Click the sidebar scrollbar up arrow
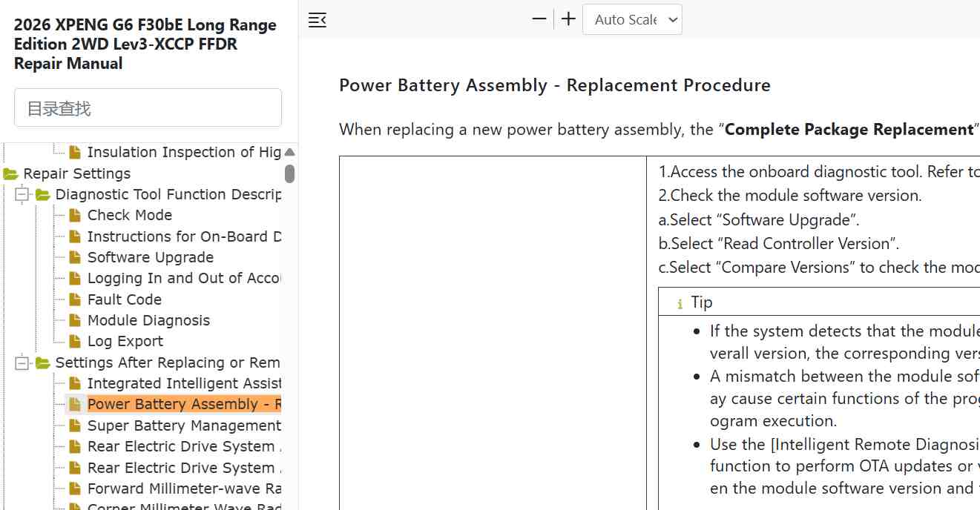Image resolution: width=980 pixels, height=510 pixels. (x=289, y=153)
